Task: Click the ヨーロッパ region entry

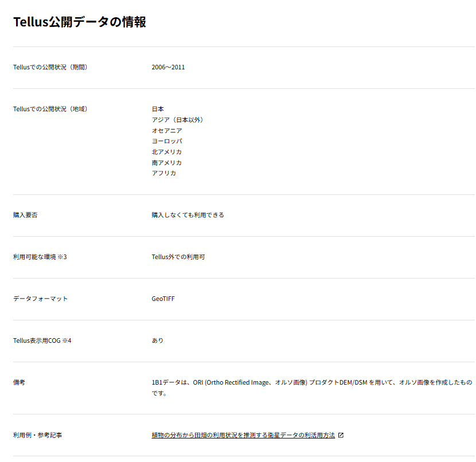Action: 167,142
